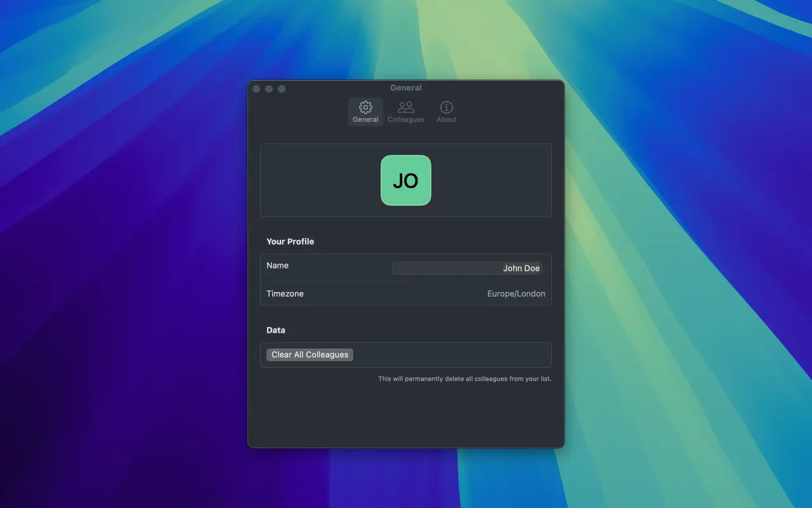The image size is (812, 508).
Task: Click the Data section heading
Action: point(276,330)
